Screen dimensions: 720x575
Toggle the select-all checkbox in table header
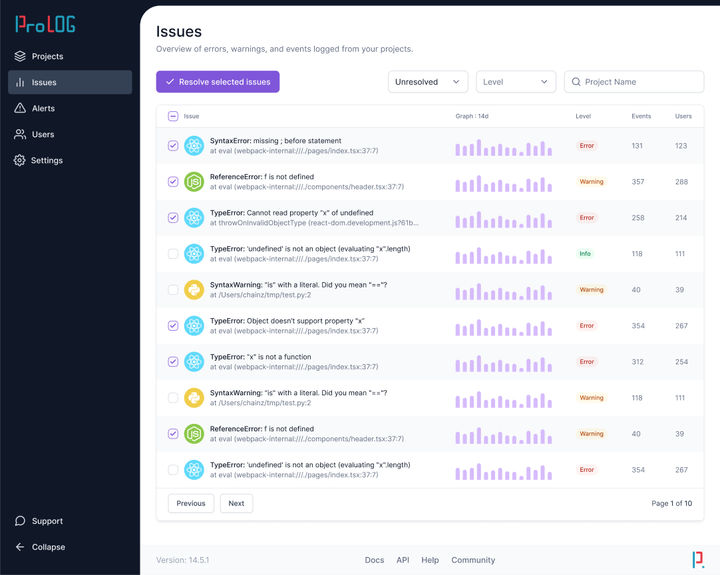point(173,116)
